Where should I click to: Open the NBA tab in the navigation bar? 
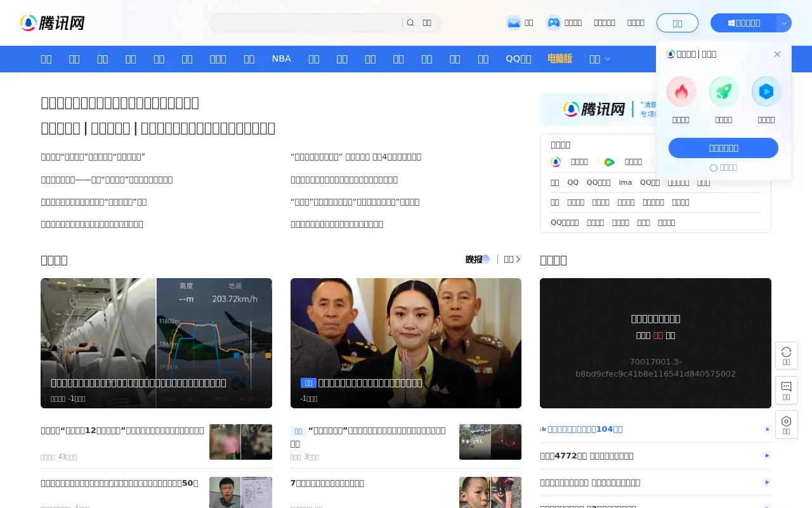281,58
